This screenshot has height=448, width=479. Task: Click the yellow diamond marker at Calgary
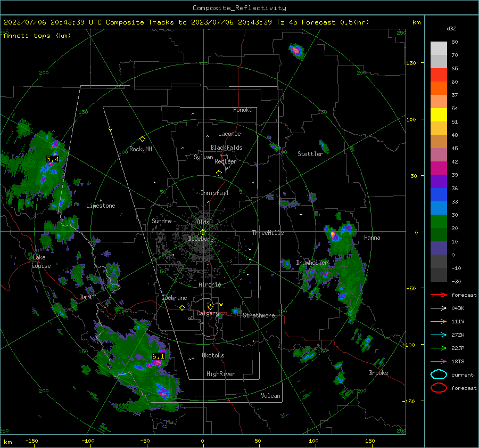point(210,307)
